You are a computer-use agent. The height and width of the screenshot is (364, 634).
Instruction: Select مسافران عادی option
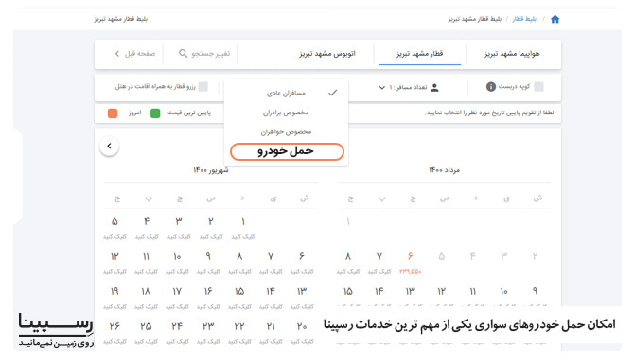286,93
